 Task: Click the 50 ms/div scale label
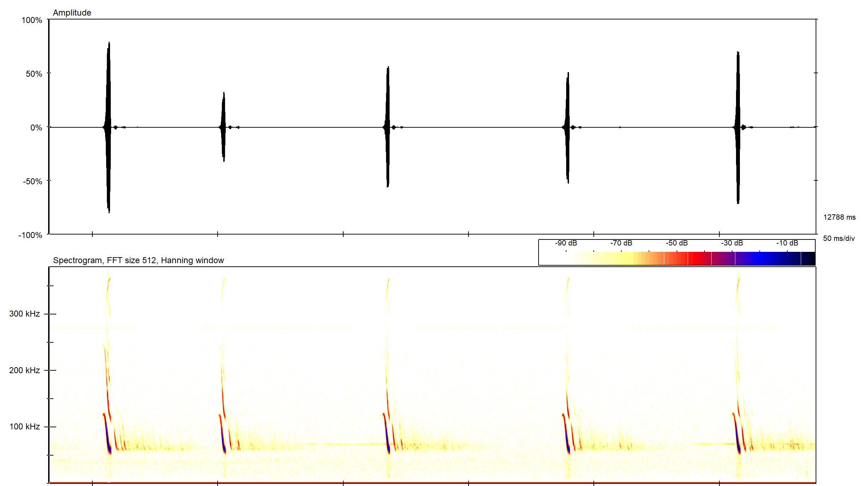(x=839, y=238)
